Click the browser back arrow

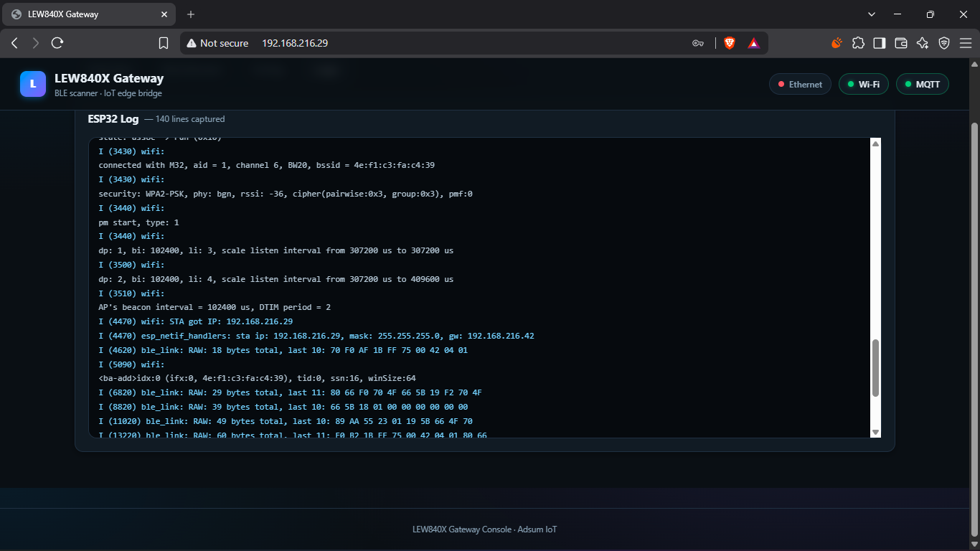pyautogui.click(x=14, y=43)
